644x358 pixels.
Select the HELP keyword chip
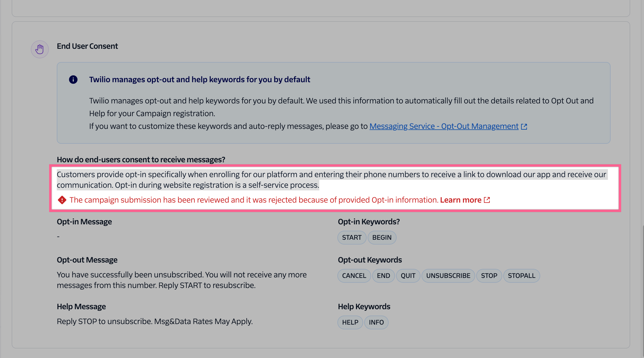click(x=350, y=322)
